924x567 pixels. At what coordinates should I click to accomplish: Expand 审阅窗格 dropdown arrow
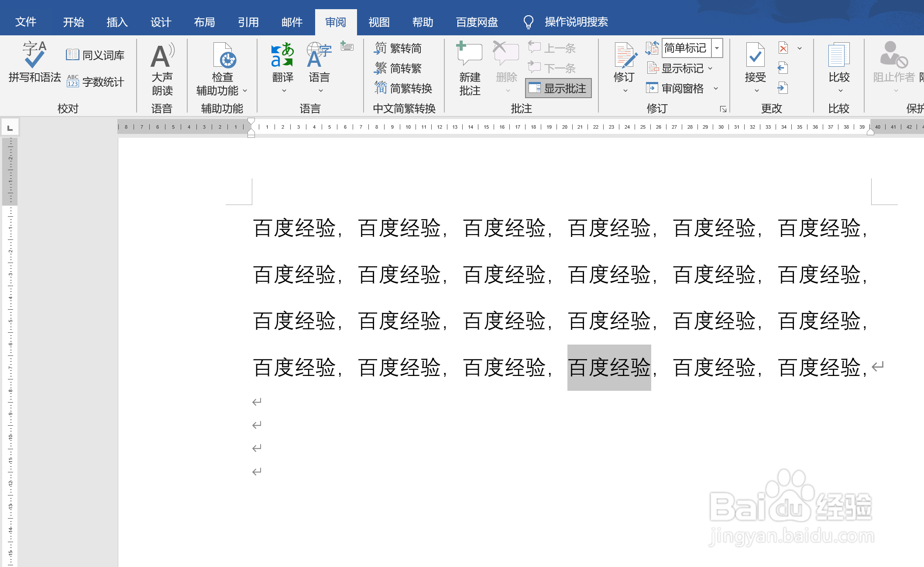coord(716,89)
